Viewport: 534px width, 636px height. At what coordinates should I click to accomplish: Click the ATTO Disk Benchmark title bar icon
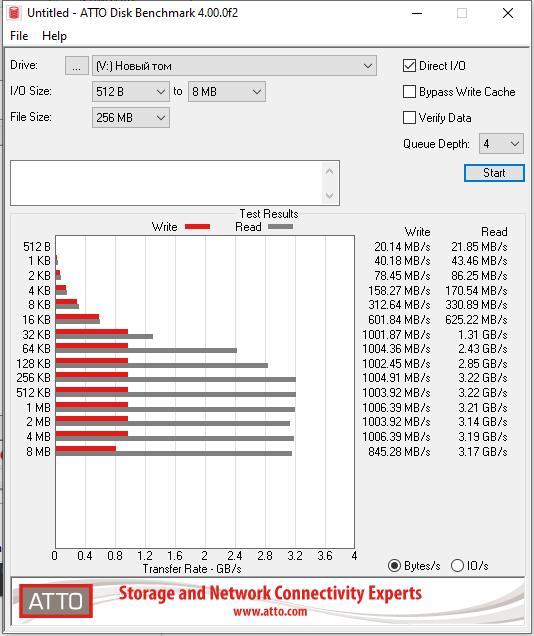(14, 13)
